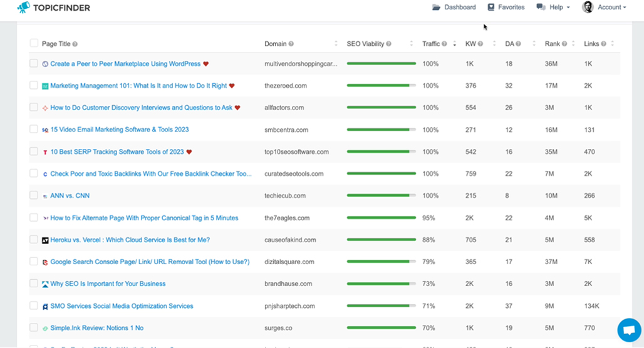Screen dimensions: 644x348
Task: Open the Dashboard nav item
Action: tap(454, 7)
